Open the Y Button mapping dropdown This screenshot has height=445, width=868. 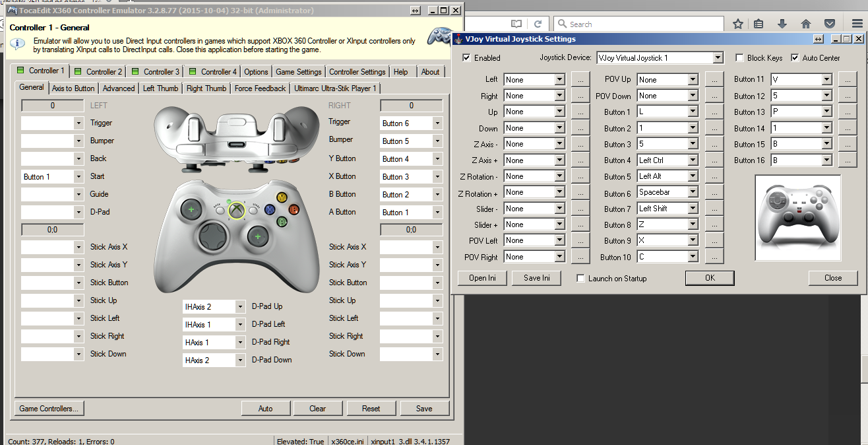click(x=437, y=159)
